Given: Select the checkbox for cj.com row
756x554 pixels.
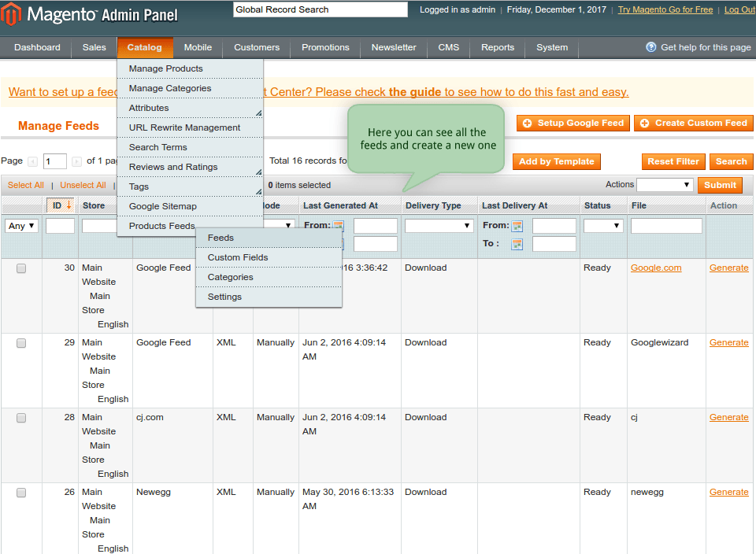Looking at the screenshot, I should [x=21, y=418].
